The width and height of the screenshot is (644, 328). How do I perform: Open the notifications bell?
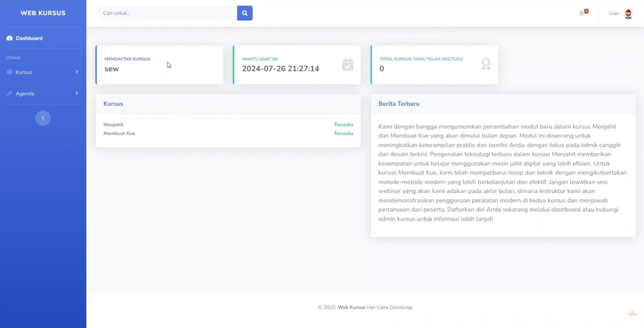click(x=582, y=13)
